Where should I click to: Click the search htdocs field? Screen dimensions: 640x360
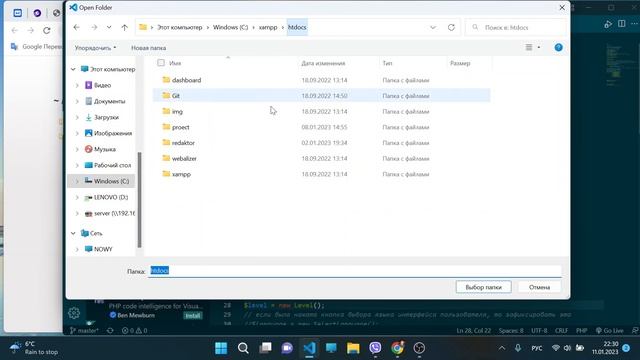(516, 27)
